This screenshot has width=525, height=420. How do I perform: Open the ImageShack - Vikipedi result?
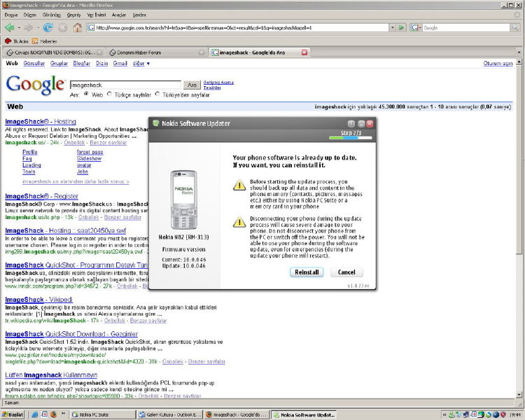click(x=38, y=300)
